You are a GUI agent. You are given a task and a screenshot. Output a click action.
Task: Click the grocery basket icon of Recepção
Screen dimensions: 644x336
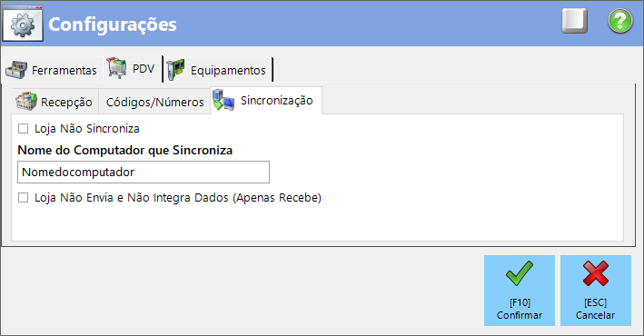click(x=26, y=102)
